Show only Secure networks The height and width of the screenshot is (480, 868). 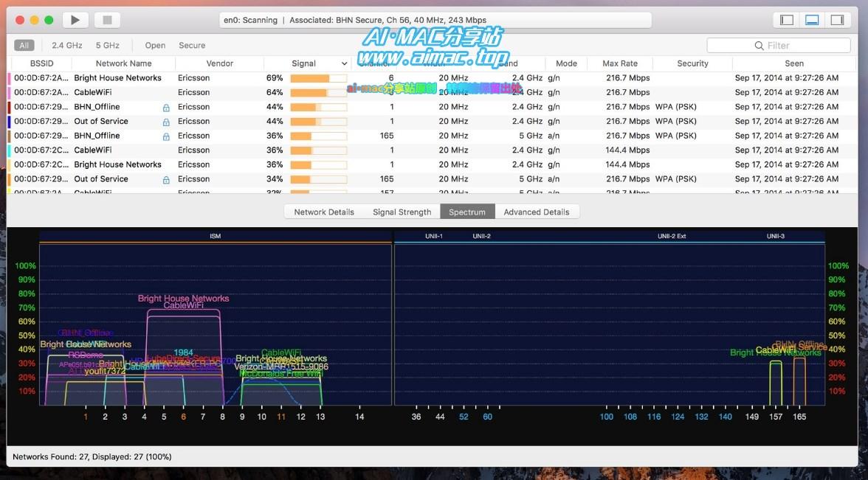click(x=192, y=46)
